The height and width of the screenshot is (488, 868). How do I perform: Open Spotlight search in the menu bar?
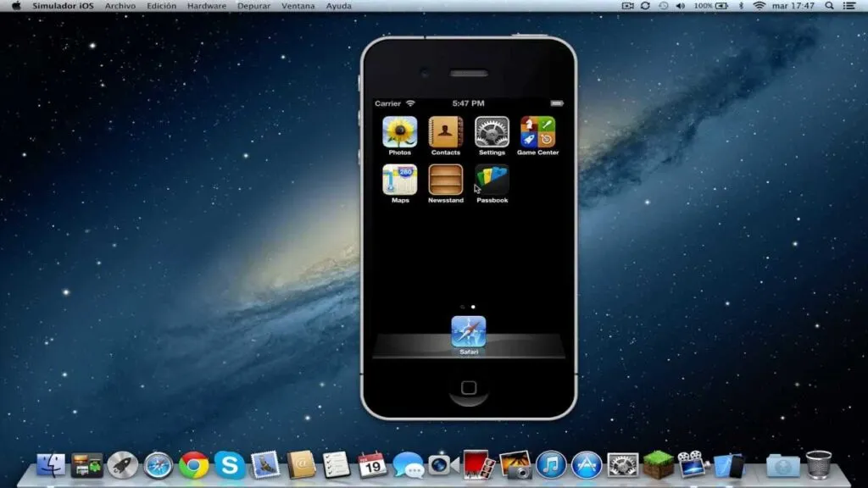[x=829, y=6]
